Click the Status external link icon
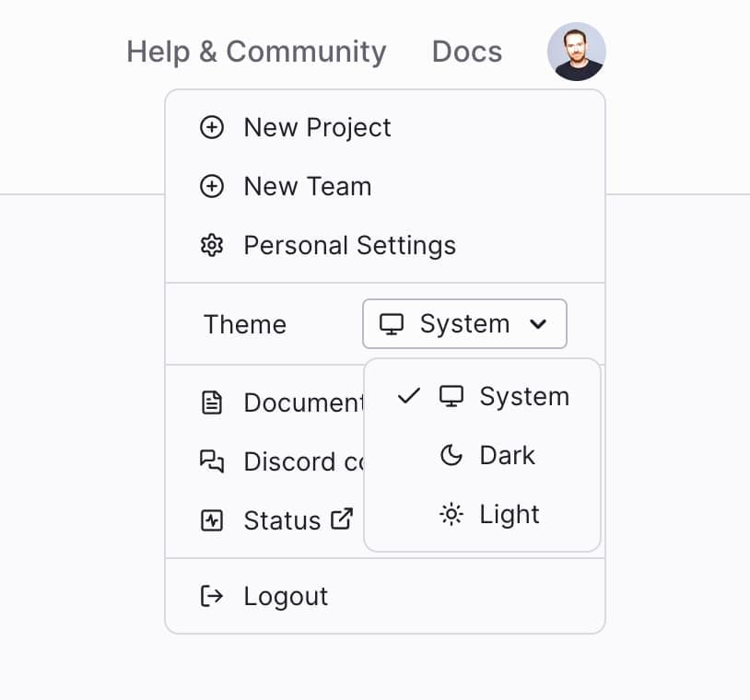Image resolution: width=750 pixels, height=700 pixels. (343, 519)
